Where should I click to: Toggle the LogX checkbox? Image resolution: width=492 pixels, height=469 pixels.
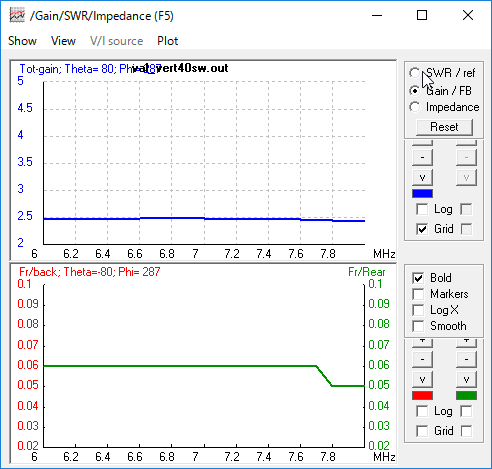click(418, 310)
